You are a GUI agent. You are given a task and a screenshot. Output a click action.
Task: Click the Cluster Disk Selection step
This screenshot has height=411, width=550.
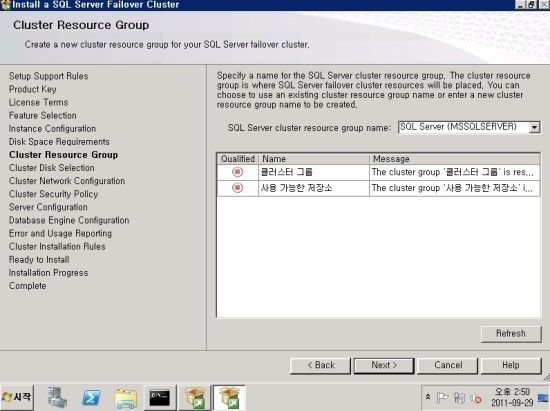point(52,168)
